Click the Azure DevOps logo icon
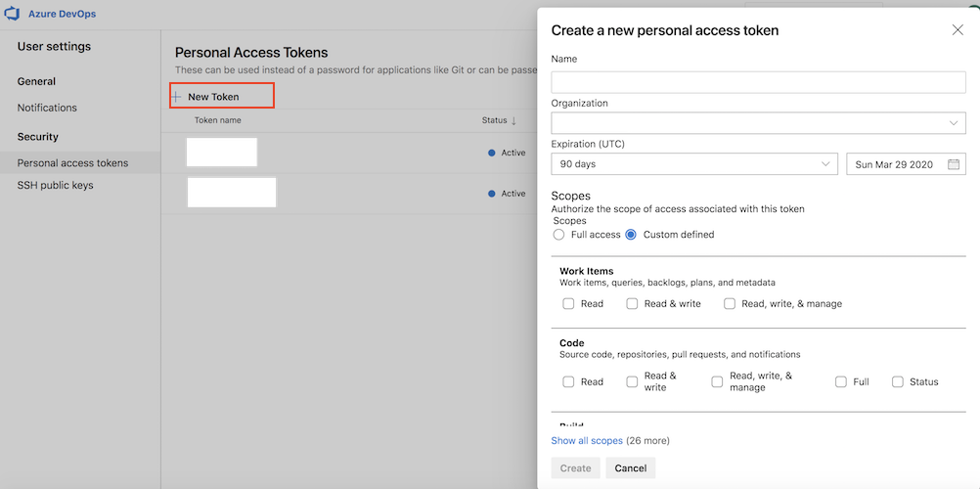Viewport: 980px width, 489px height. [14, 15]
